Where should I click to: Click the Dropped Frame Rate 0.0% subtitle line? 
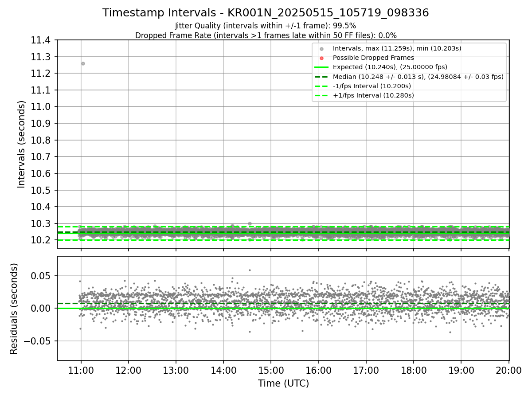266,35
